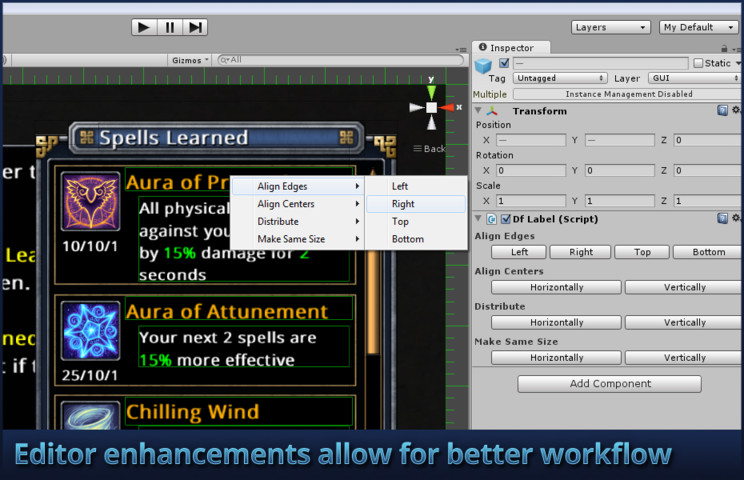Toggle the Static checkbox
Image resolution: width=744 pixels, height=480 pixels.
[x=698, y=63]
